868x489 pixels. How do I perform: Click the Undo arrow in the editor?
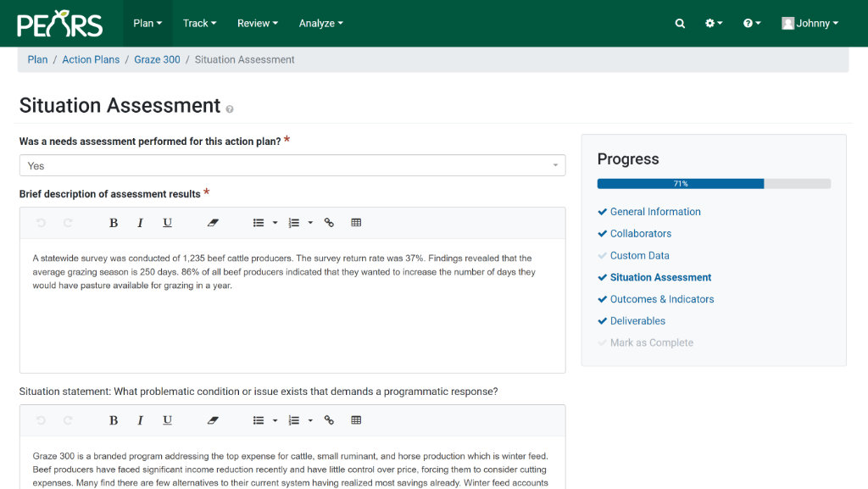pos(40,222)
